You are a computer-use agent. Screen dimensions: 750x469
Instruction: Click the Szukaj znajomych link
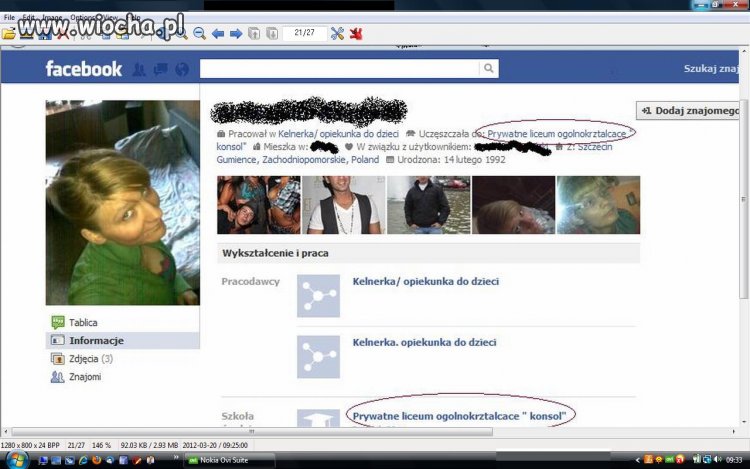pyautogui.click(x=711, y=68)
